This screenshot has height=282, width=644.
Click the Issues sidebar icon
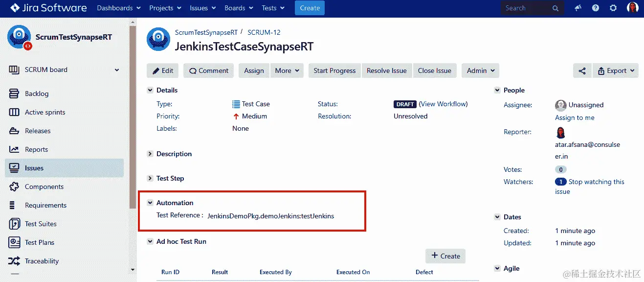(14, 168)
